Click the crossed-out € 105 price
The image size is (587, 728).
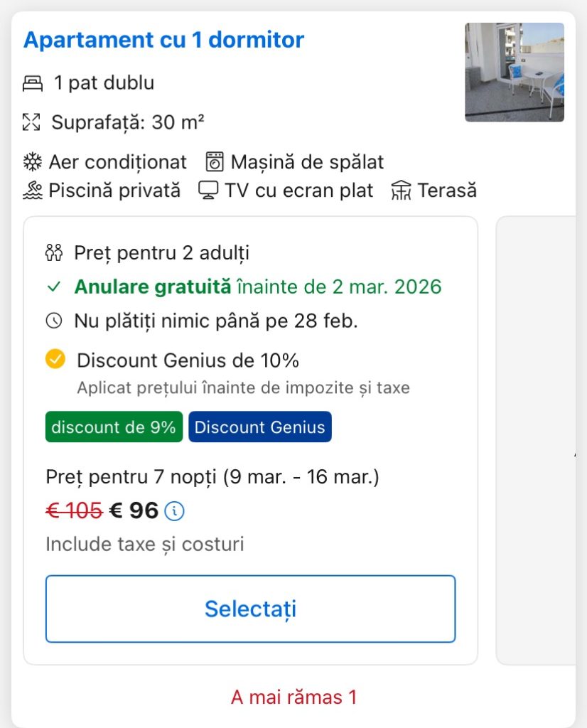(74, 510)
